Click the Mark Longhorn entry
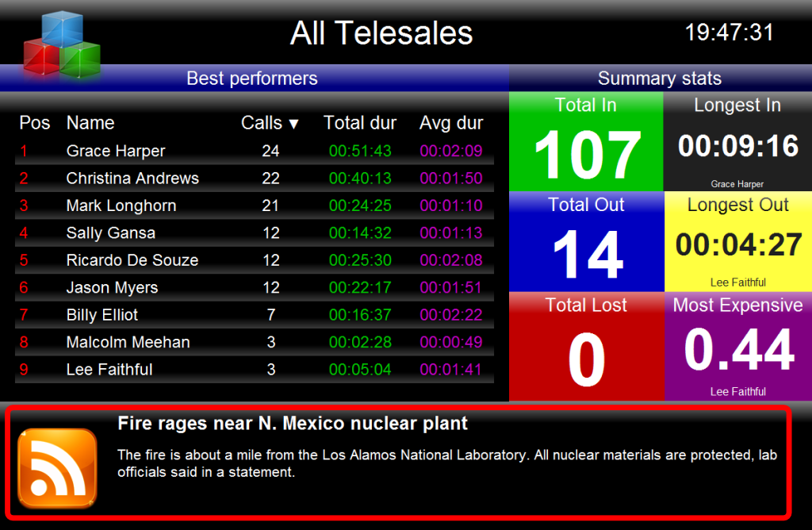 (x=121, y=205)
